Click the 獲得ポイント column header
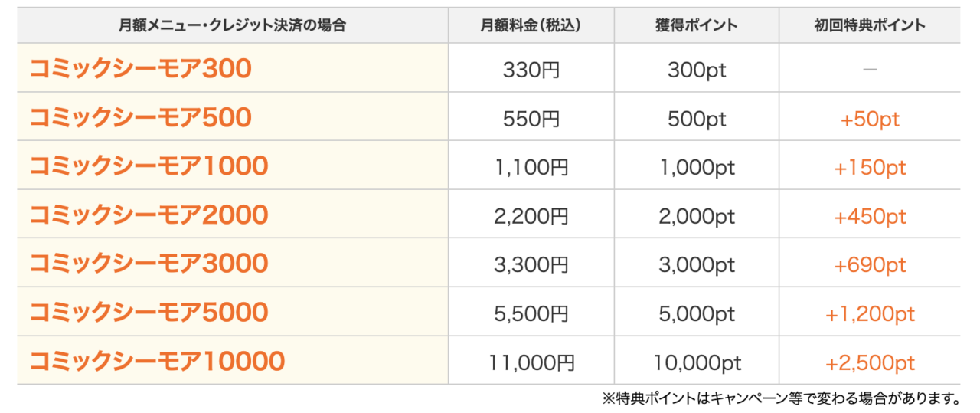Screen dimensions: 980x413 click(697, 25)
